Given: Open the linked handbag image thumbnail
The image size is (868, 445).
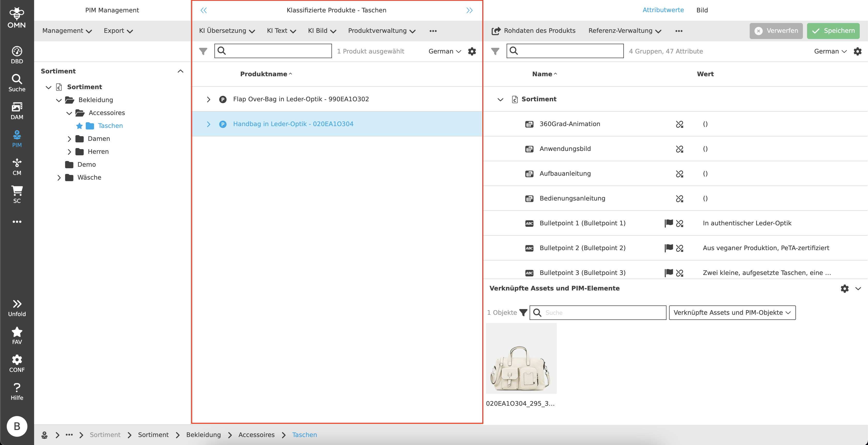Looking at the screenshot, I should coord(521,358).
